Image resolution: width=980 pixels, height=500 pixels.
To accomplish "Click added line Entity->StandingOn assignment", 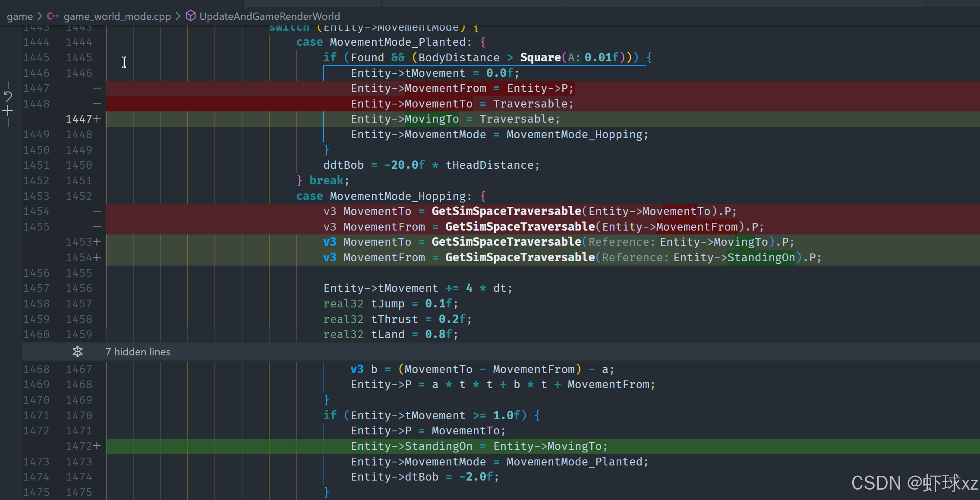I will coord(479,446).
